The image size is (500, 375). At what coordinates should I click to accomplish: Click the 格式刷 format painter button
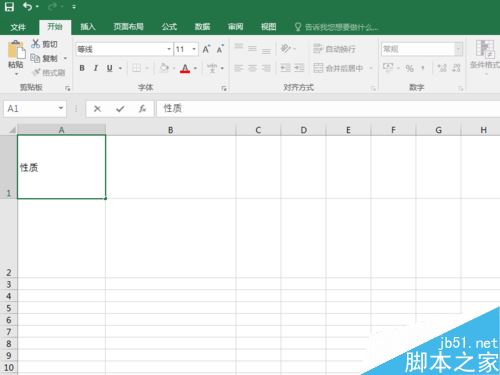click(x=49, y=72)
